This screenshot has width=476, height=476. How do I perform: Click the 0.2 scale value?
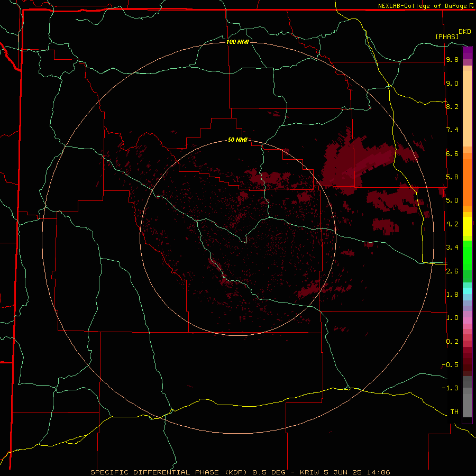(452, 342)
